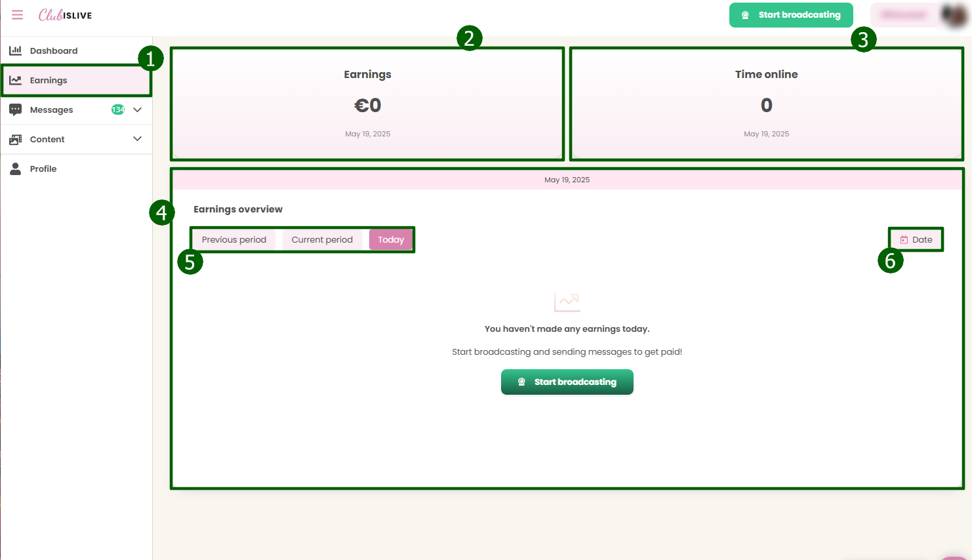Image resolution: width=972 pixels, height=560 pixels.
Task: Select the Today period filter
Action: (x=391, y=239)
